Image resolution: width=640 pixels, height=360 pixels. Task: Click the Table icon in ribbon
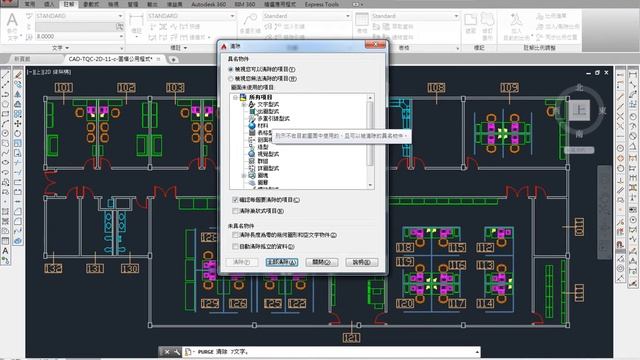[362, 20]
